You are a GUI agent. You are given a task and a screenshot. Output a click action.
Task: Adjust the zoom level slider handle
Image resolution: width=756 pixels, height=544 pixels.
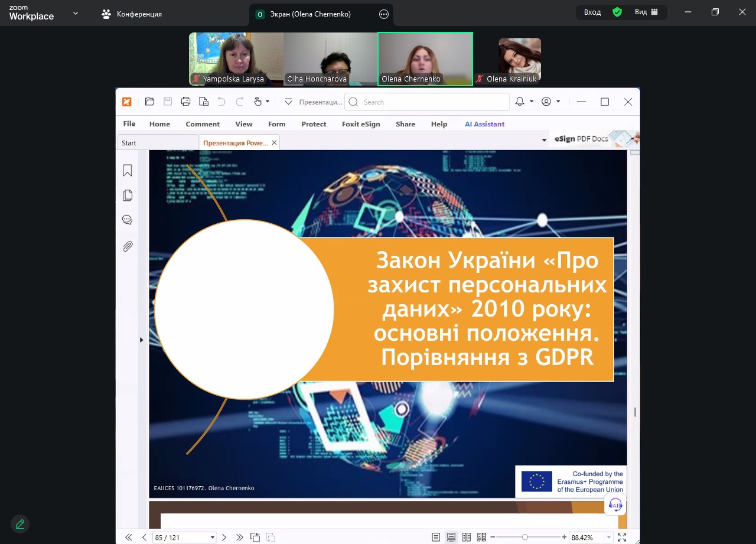(524, 537)
